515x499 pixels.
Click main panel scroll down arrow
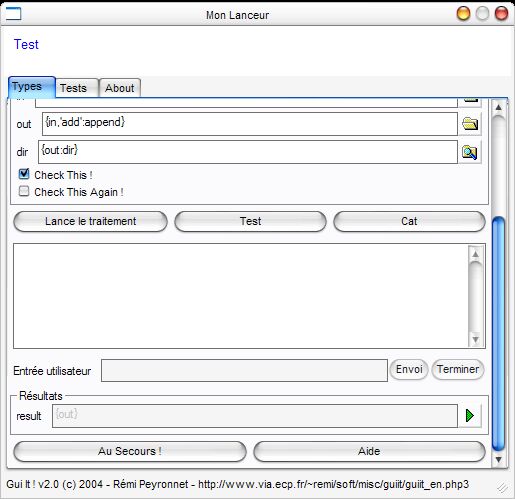tap(498, 459)
